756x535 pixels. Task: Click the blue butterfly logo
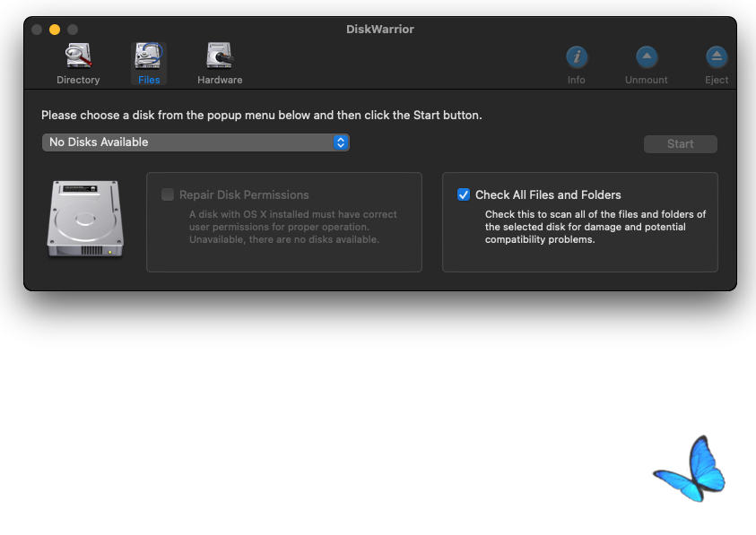point(690,469)
